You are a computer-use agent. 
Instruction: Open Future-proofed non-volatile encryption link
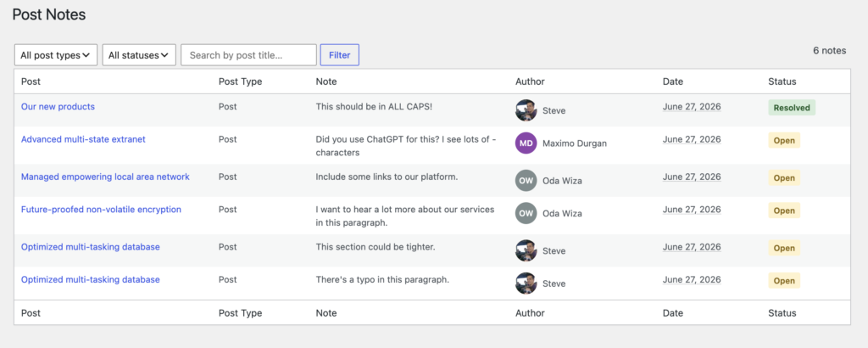(x=101, y=210)
